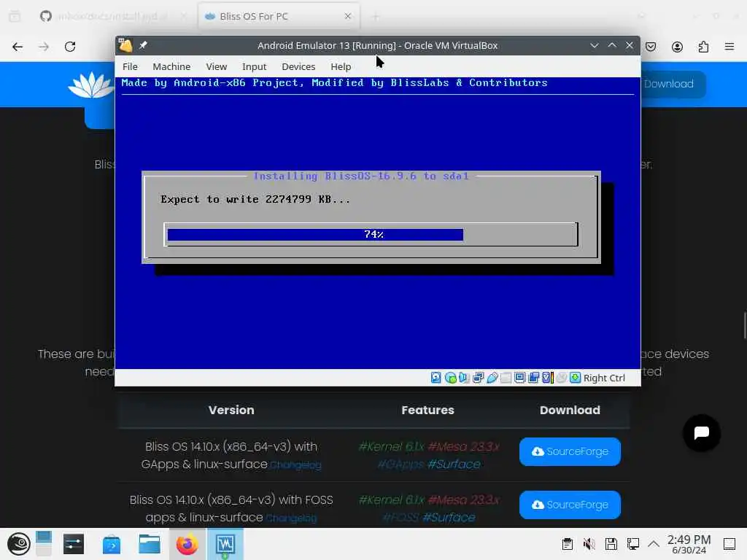Click the pin icon in VirtualBox title bar

coord(143,45)
